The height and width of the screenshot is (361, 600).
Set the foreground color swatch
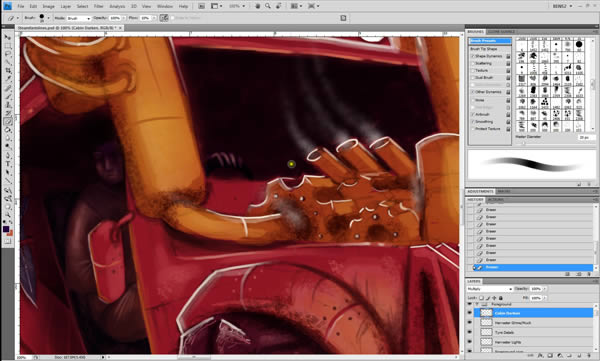point(6,229)
